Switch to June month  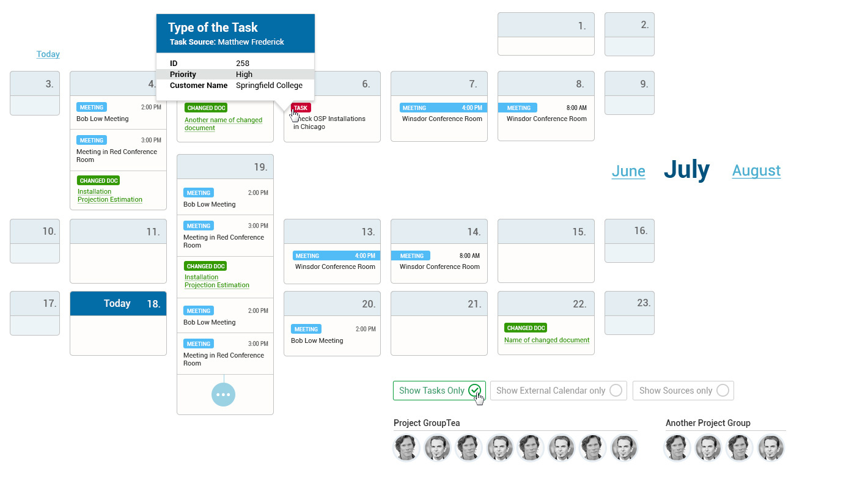point(628,171)
